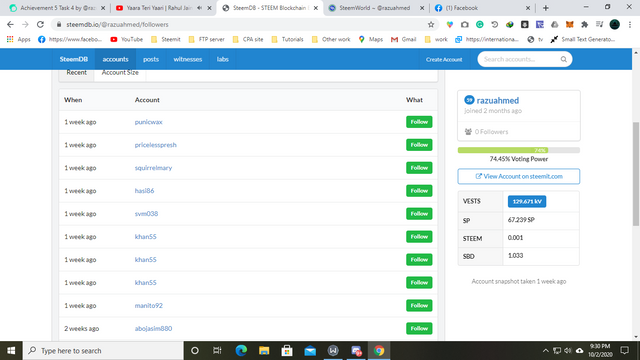Click the page vertical scrollbar
This screenshot has height=360, width=640.
[x=636, y=173]
